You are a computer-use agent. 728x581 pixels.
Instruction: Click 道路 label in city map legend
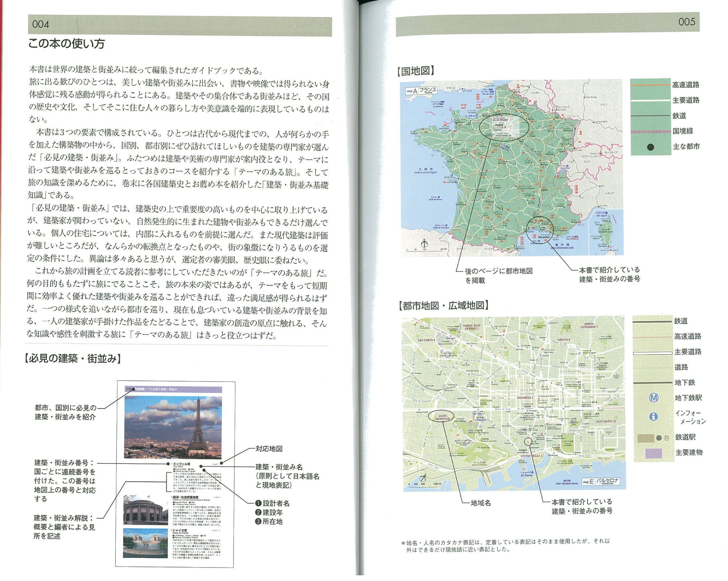point(681,367)
